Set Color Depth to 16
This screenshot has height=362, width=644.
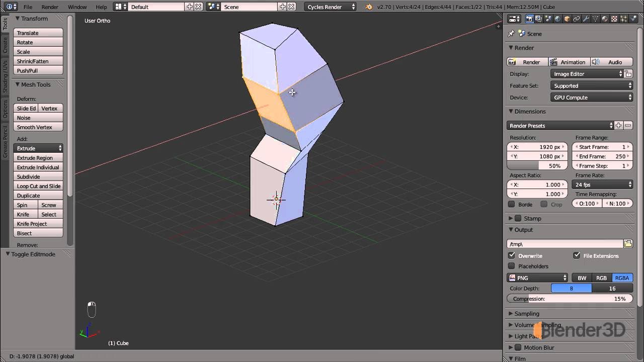pyautogui.click(x=612, y=288)
